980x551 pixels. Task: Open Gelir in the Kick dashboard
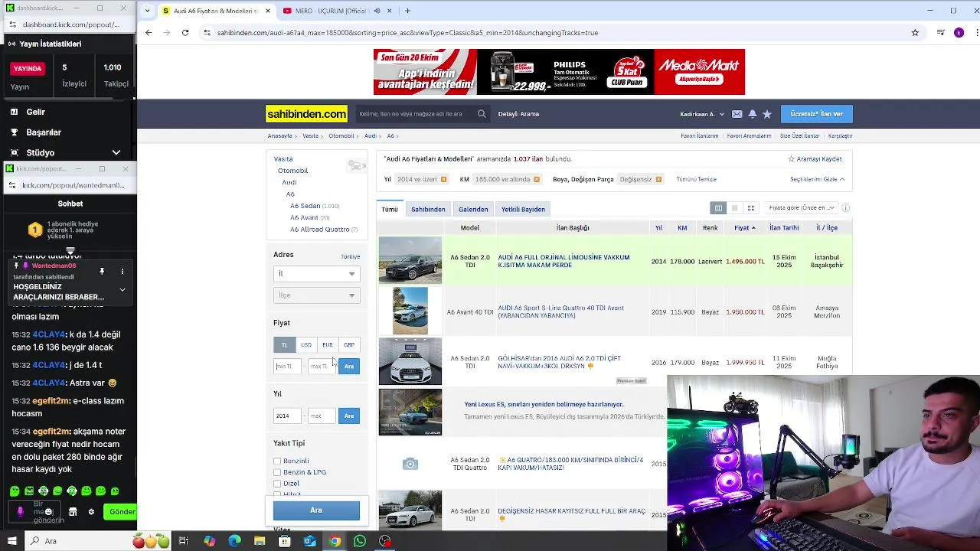[36, 112]
